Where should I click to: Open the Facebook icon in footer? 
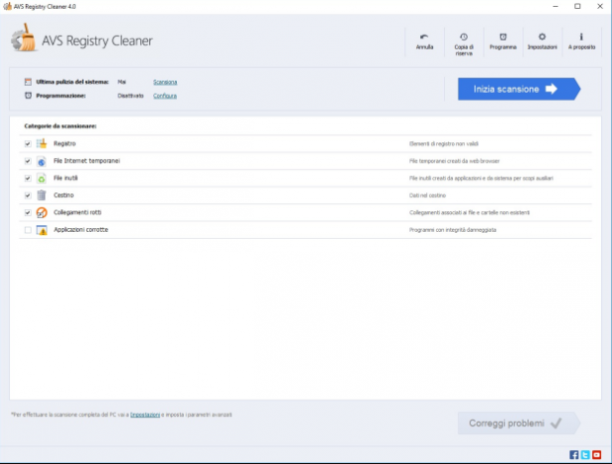pyautogui.click(x=574, y=455)
